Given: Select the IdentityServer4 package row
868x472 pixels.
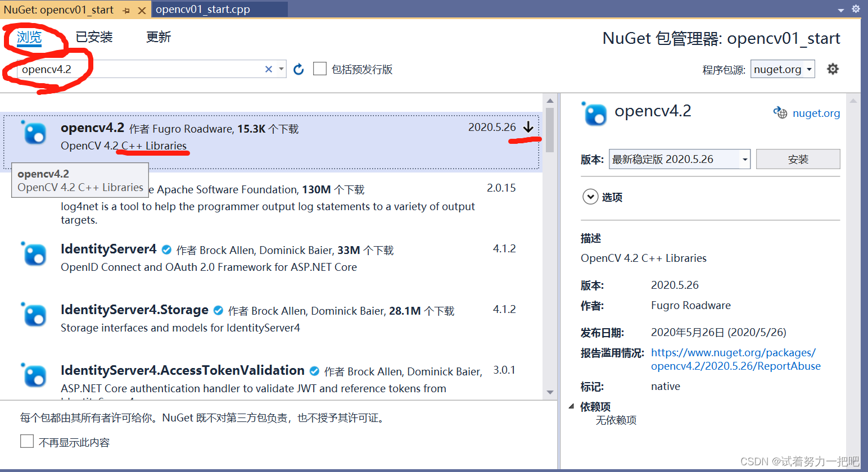Looking at the screenshot, I should coord(271,258).
